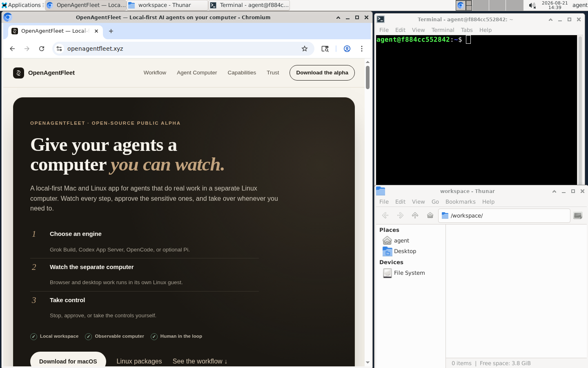Click "Watch the separate computer" text
The image size is (588, 368).
(92, 267)
